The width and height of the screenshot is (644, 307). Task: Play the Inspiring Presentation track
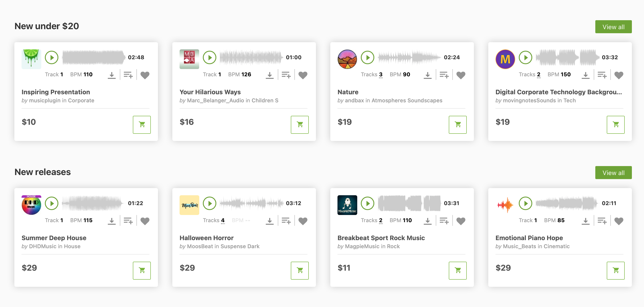click(52, 57)
